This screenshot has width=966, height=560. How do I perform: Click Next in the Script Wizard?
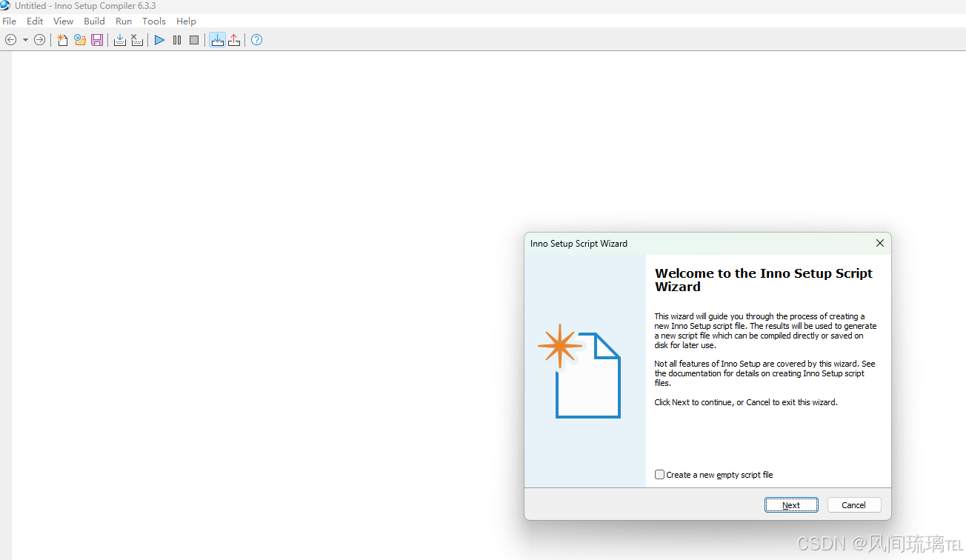791,505
